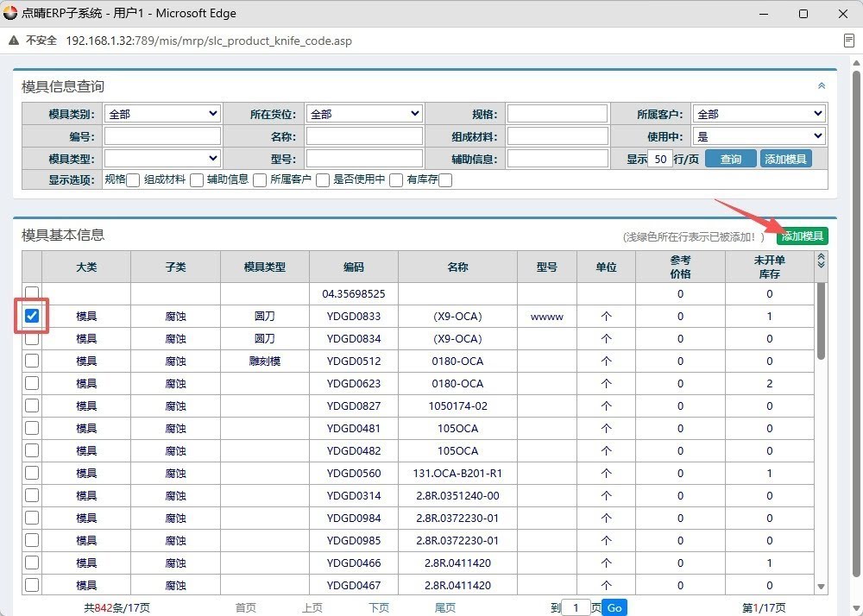Open the 模具类别 dropdown
This screenshot has width=863, height=616.
pyautogui.click(x=162, y=114)
